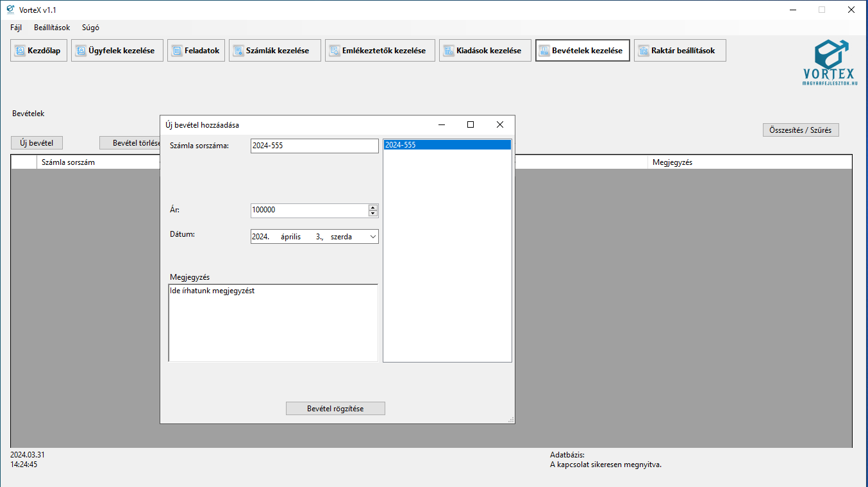Expand the Dátum date picker dropdown
The height and width of the screenshot is (487, 868).
click(373, 237)
